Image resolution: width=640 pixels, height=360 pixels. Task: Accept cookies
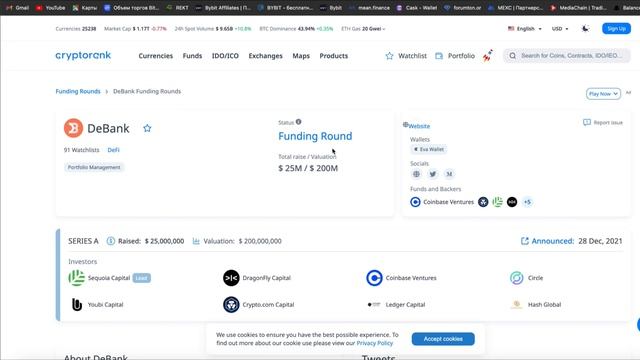443,339
